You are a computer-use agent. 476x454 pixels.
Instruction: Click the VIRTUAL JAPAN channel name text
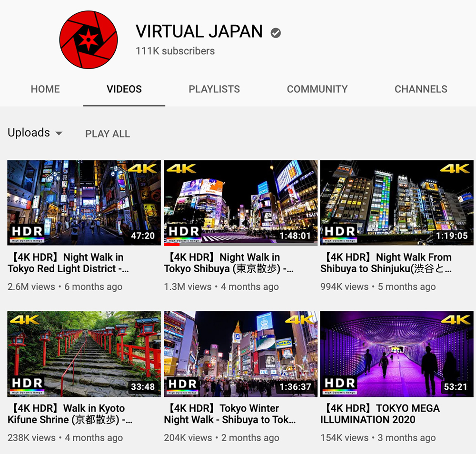click(199, 31)
